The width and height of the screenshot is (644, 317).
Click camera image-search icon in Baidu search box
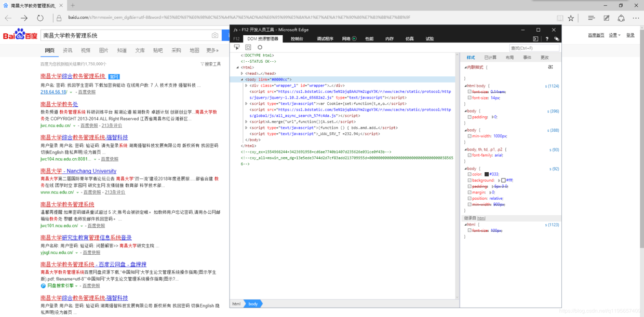(x=214, y=36)
